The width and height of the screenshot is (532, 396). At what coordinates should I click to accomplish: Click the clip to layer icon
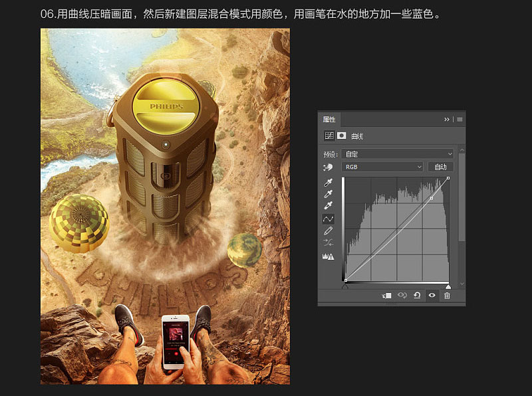387,296
